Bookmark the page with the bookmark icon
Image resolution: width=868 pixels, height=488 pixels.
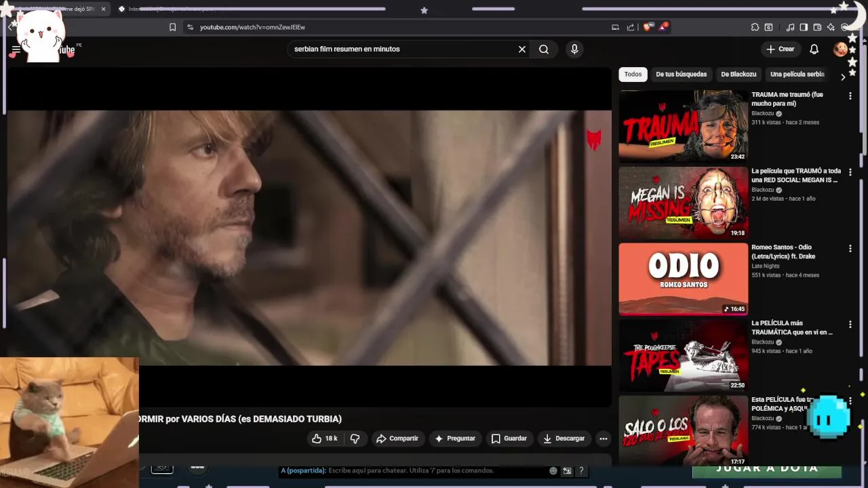point(172,27)
